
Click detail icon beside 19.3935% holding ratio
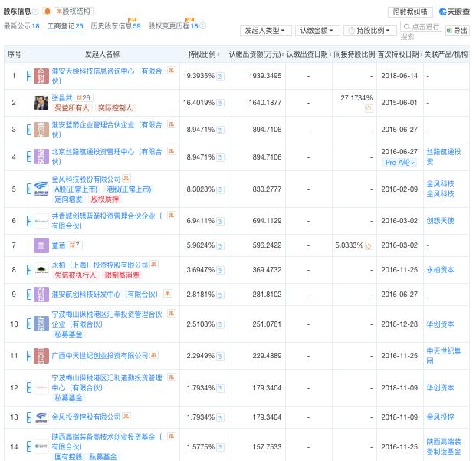220,77
